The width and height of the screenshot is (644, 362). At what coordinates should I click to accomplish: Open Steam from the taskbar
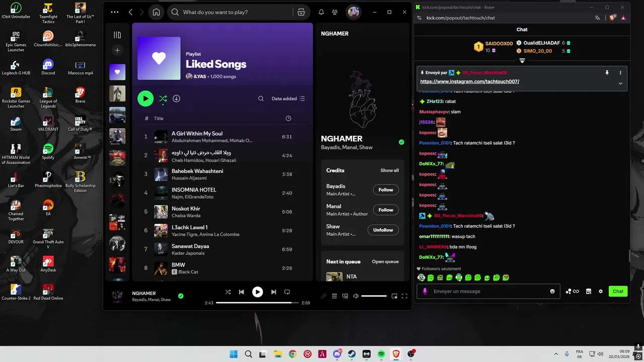(352, 354)
